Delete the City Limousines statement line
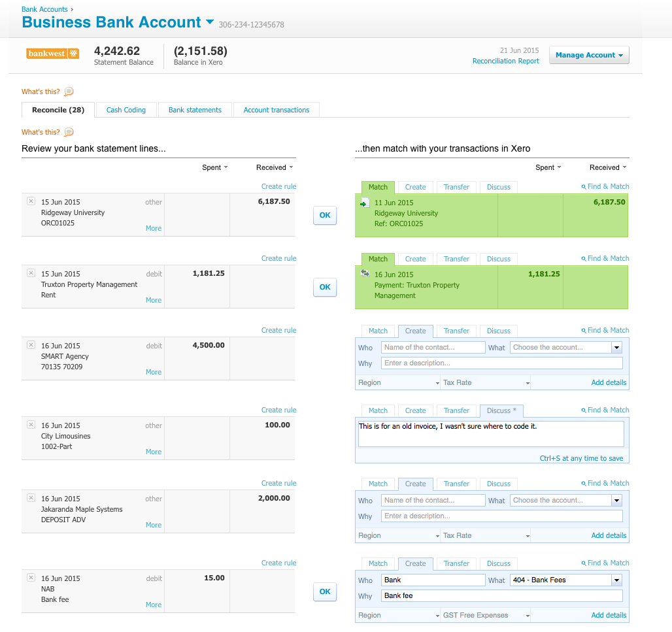The height and width of the screenshot is (632, 672). [x=31, y=425]
